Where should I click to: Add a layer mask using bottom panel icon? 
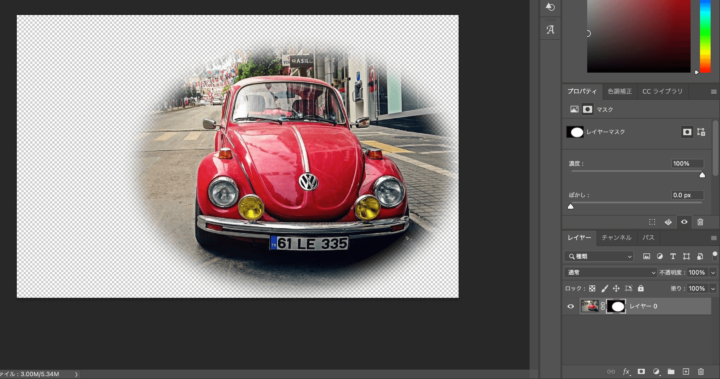[x=641, y=372]
